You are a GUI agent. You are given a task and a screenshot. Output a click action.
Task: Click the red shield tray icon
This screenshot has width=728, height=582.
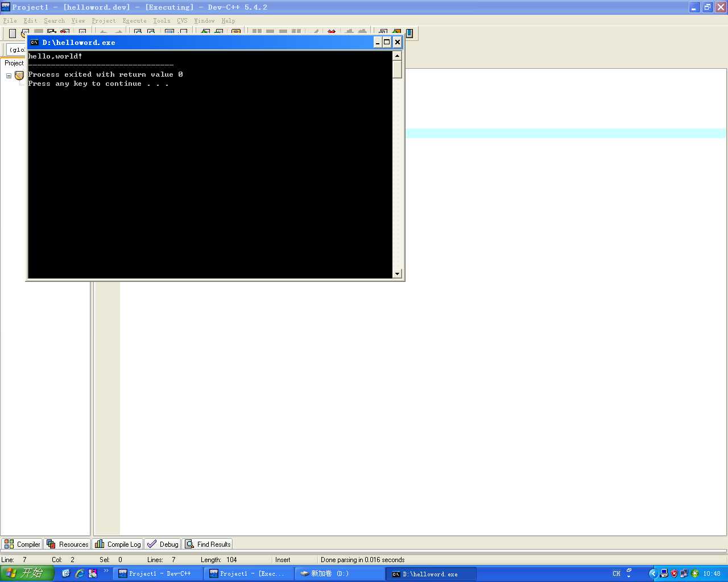[x=674, y=573]
